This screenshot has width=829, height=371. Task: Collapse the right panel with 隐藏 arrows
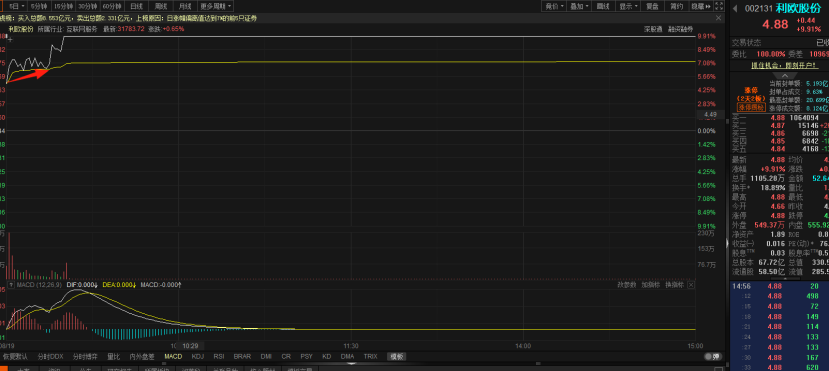[701, 6]
